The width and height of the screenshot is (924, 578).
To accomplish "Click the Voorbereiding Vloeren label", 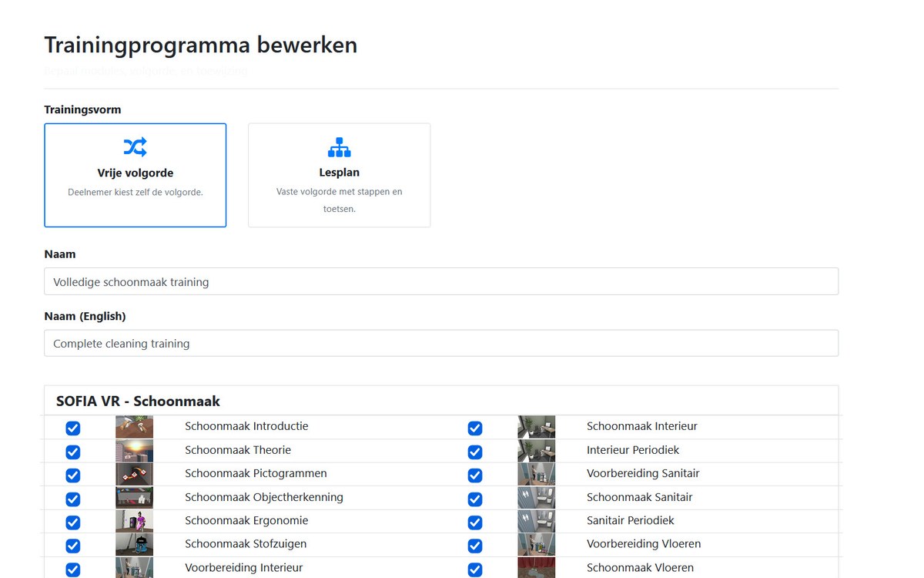I will coord(644,544).
